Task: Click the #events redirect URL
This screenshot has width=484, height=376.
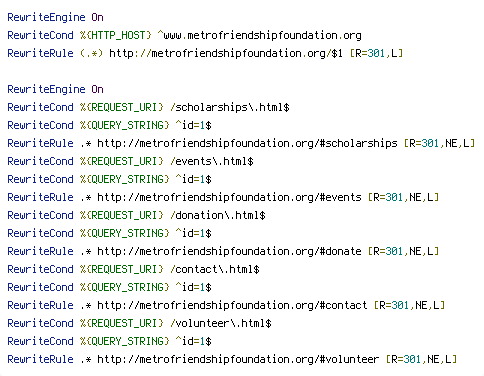Action: point(229,197)
